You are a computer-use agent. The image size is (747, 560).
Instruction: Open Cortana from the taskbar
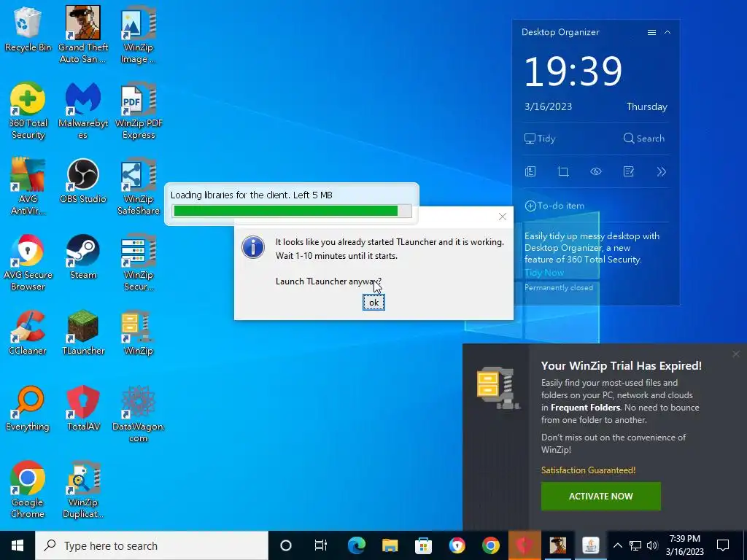point(286,545)
